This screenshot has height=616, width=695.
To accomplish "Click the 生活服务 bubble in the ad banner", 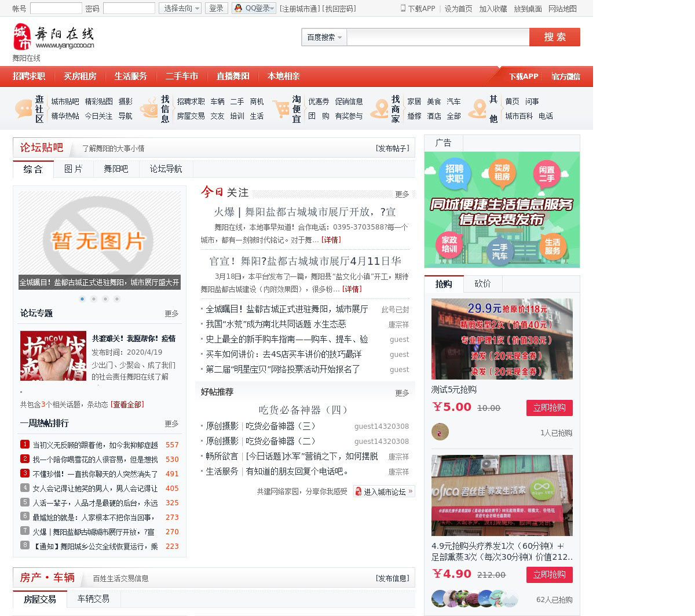I will pyautogui.click(x=552, y=246).
